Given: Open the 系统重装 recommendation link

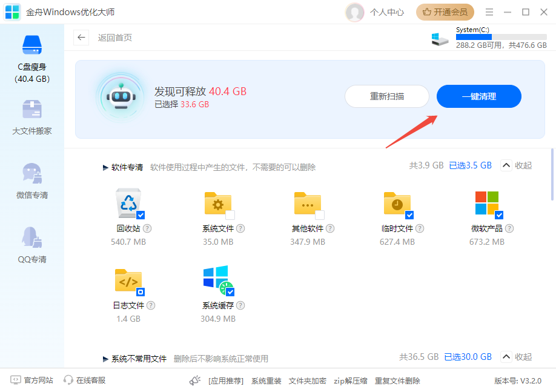Looking at the screenshot, I should click(x=266, y=381).
